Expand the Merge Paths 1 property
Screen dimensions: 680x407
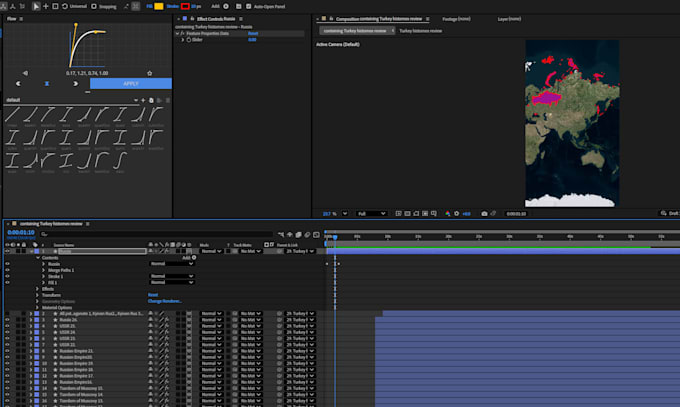43,270
